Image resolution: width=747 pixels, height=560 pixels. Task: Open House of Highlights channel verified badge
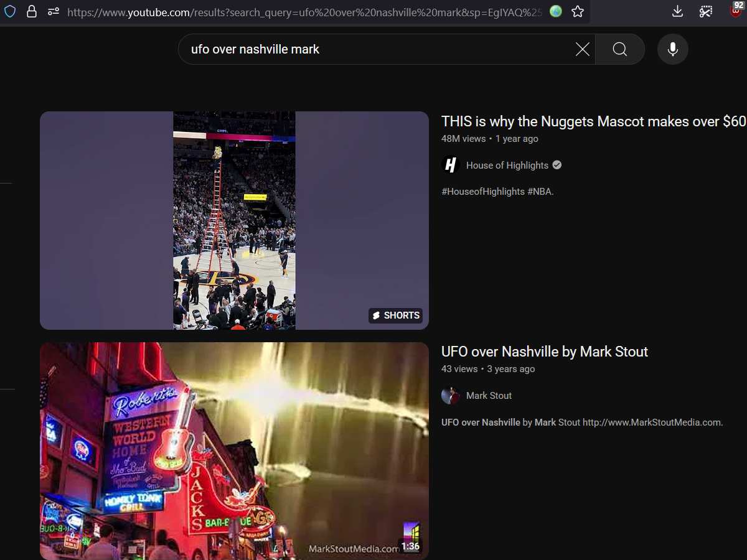click(x=556, y=164)
